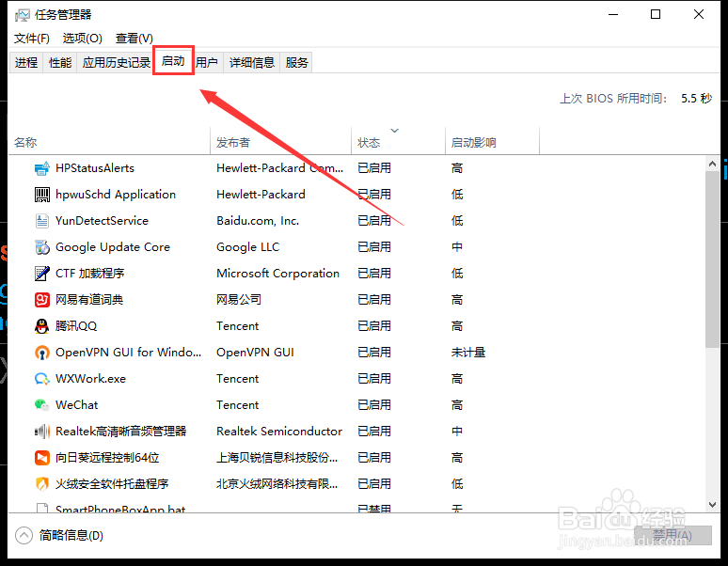728x566 pixels.
Task: Click the Task Manager title bar icon
Action: click(22, 15)
